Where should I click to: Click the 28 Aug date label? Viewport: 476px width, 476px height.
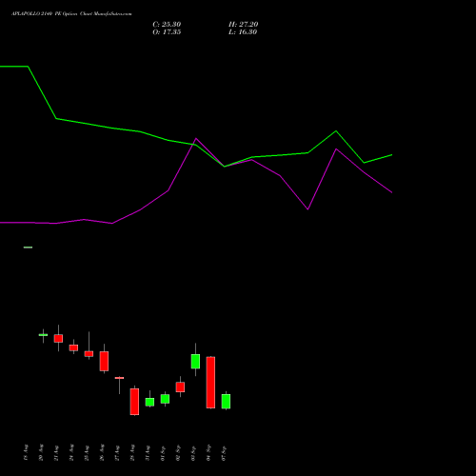coord(132,452)
